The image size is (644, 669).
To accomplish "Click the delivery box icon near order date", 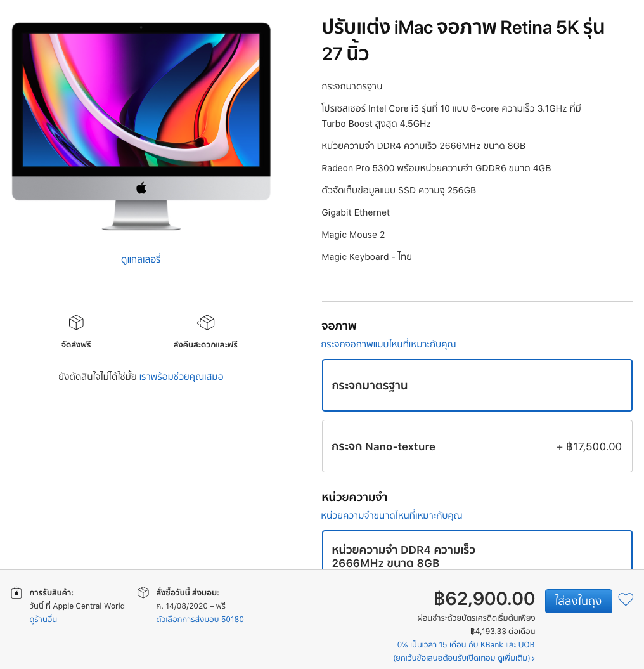I will click(x=143, y=592).
